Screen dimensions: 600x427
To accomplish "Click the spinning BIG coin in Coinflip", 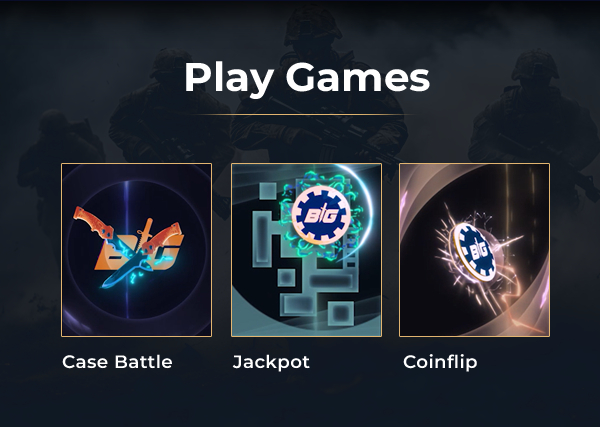I will (474, 252).
